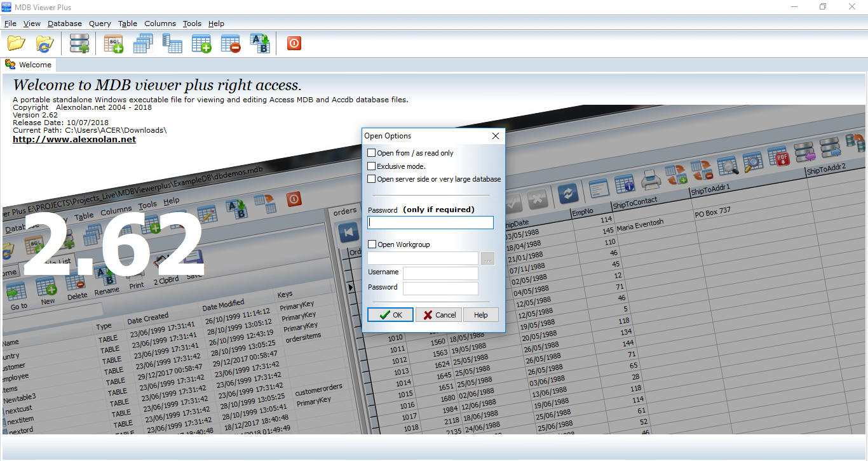Select the Welcome tab

[x=29, y=65]
